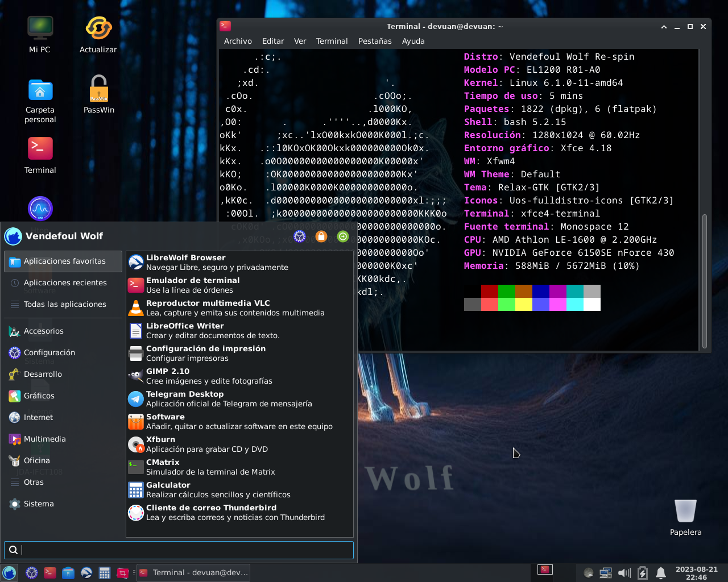Select the Configuración category
Screen dimensions: 728x582
[x=63, y=353]
